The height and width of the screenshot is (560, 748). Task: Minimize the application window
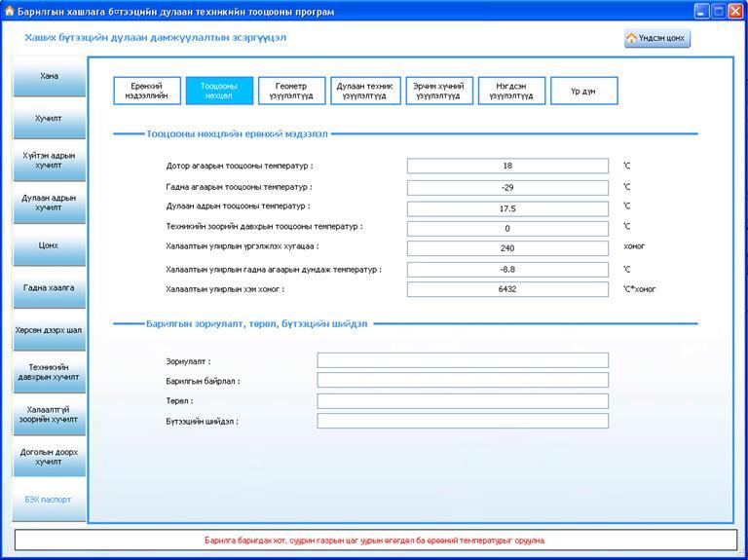tap(701, 12)
